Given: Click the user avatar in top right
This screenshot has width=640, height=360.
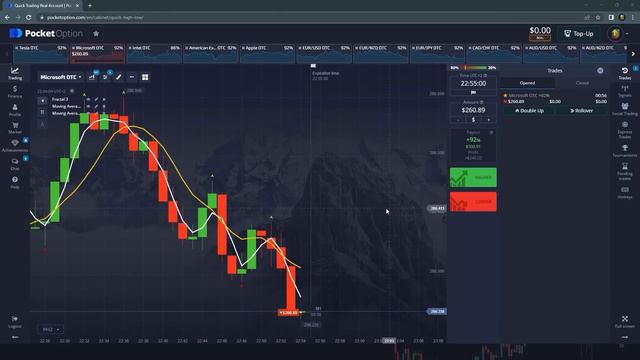Looking at the screenshot, I should 615,34.
